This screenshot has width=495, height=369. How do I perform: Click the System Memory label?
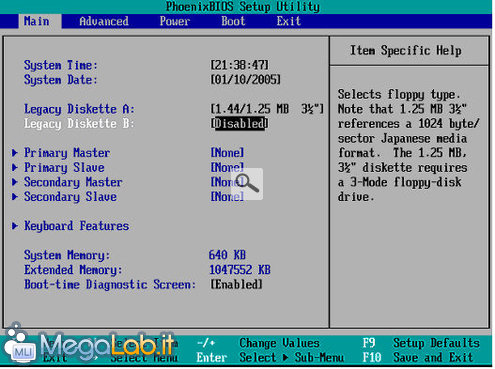(x=67, y=255)
